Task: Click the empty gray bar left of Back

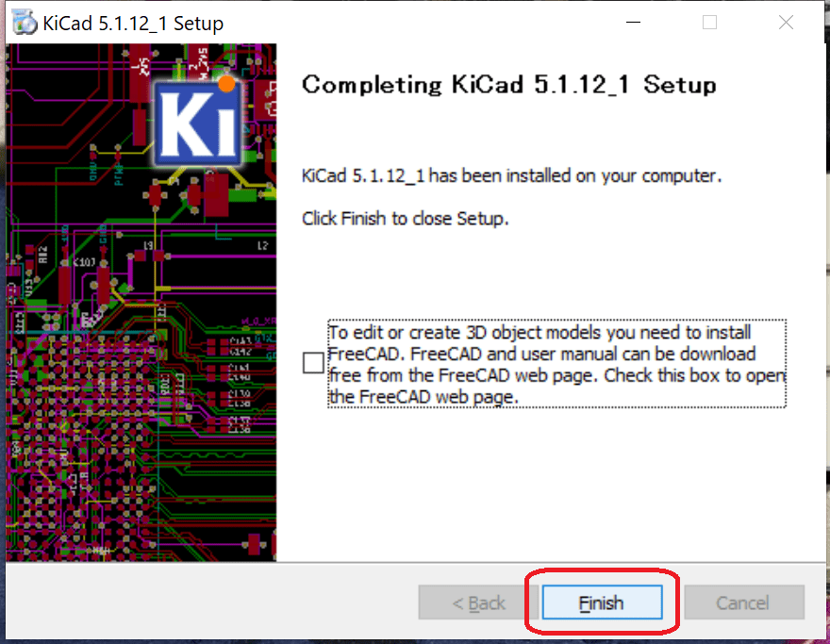Action: click(211, 603)
